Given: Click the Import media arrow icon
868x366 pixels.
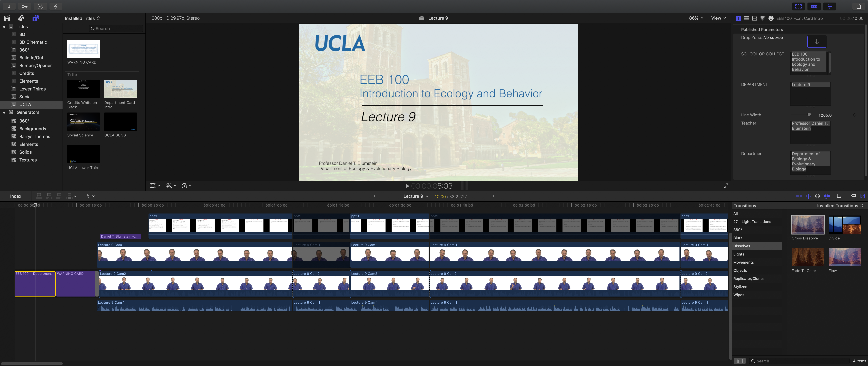Looking at the screenshot, I should click(x=9, y=6).
